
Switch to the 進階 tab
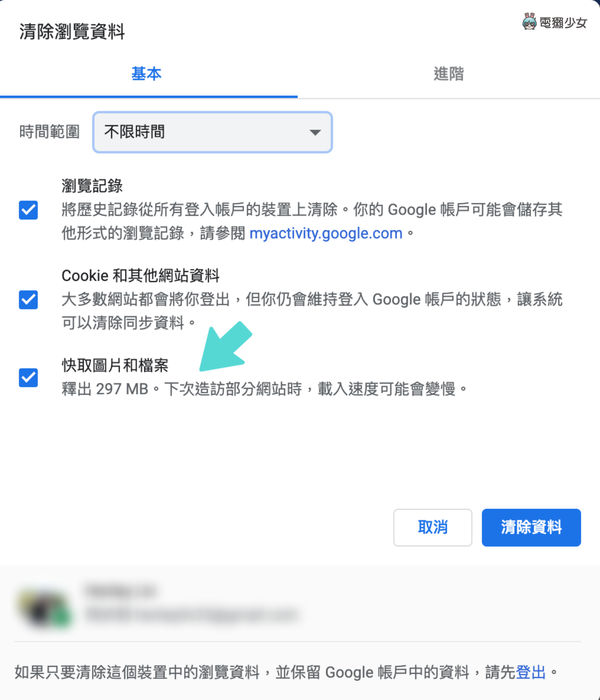point(449,74)
